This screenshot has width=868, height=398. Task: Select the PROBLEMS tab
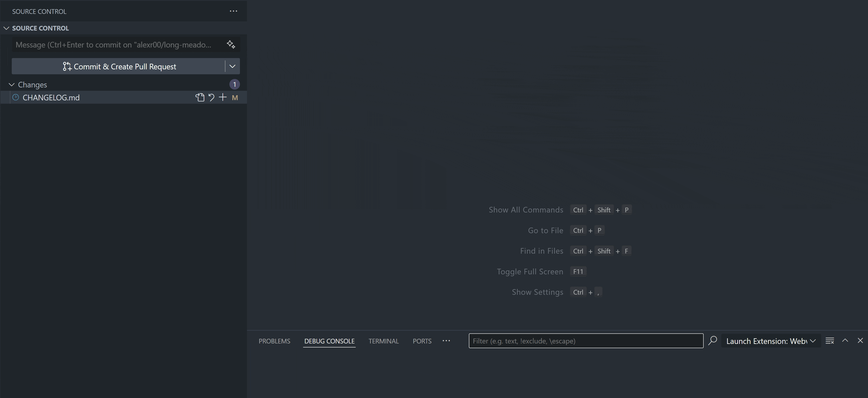274,340
